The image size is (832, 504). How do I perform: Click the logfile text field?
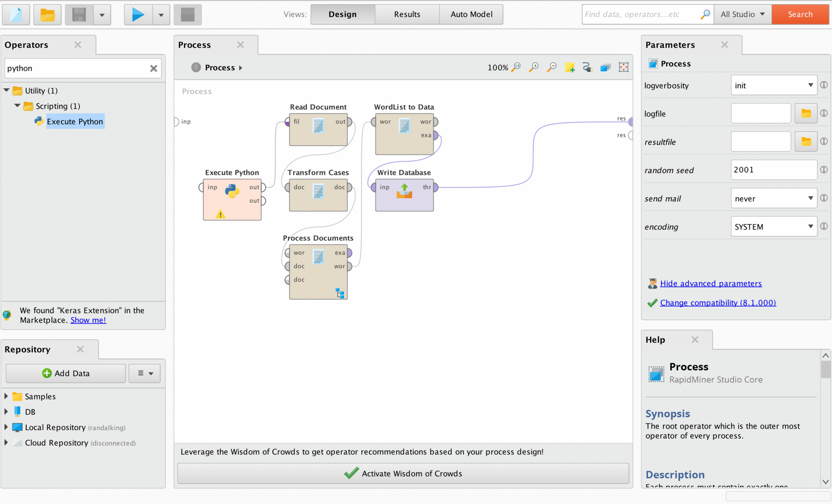[x=761, y=113]
